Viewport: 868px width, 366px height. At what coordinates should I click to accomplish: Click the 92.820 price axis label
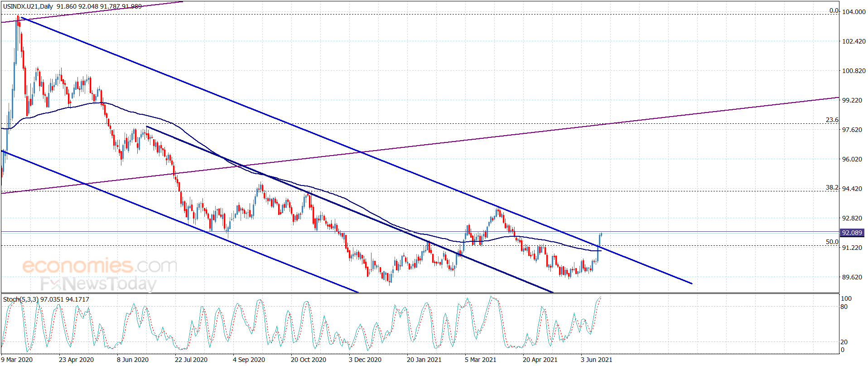pyautogui.click(x=852, y=218)
